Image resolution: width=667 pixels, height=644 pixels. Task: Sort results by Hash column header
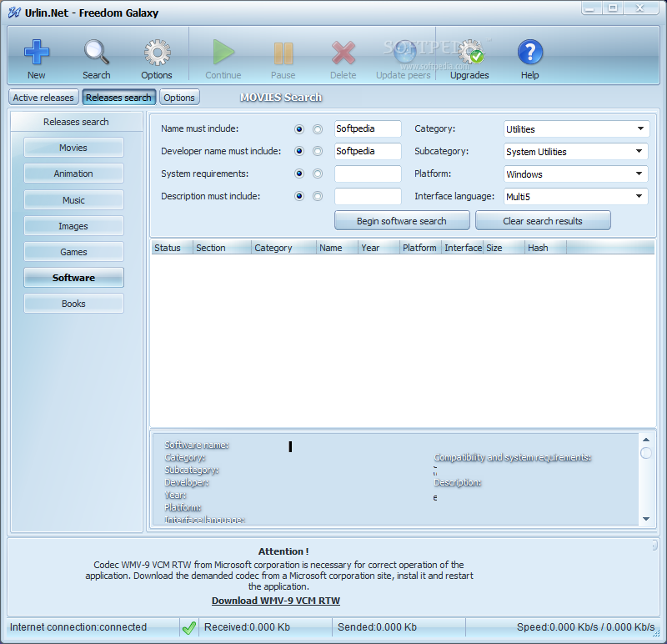pyautogui.click(x=545, y=248)
